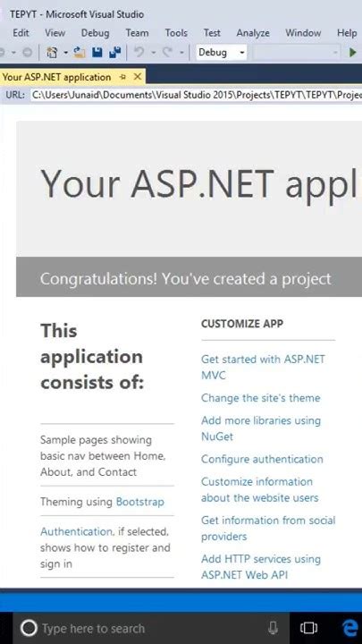Open the Bootstrap link
This screenshot has width=362, height=644.
[x=140, y=502]
